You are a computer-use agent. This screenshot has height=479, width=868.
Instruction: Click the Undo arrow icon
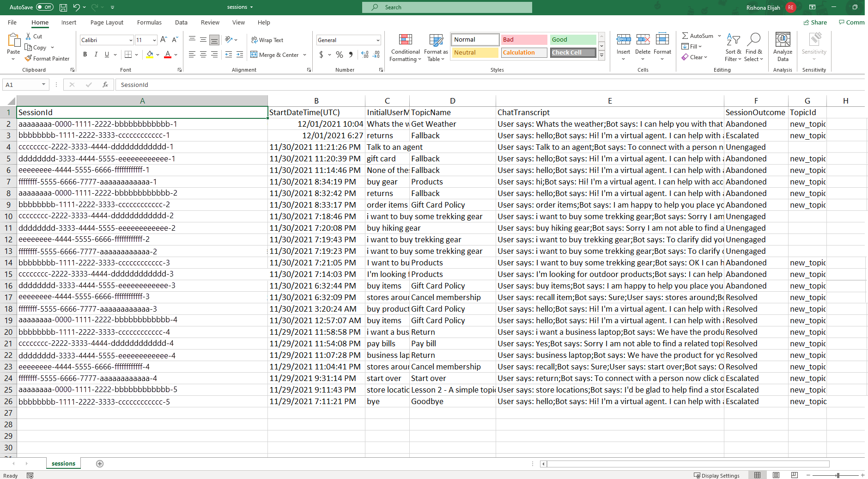(x=76, y=7)
